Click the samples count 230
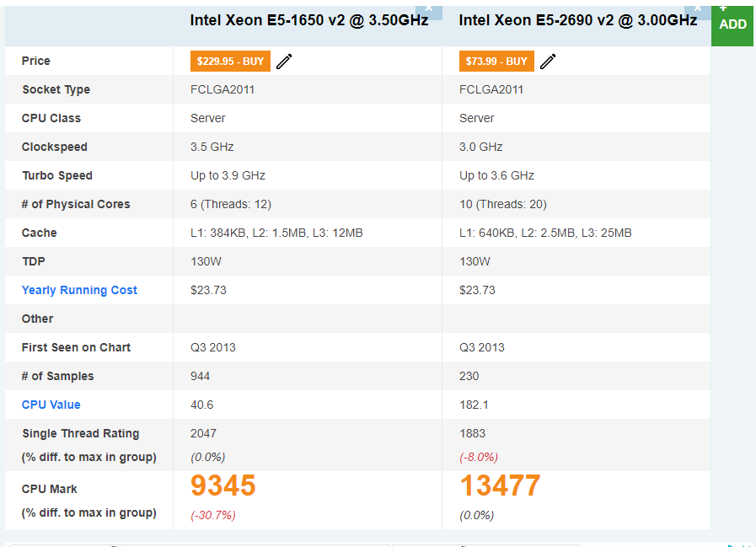Image resolution: width=756 pixels, height=547 pixels. [469, 376]
